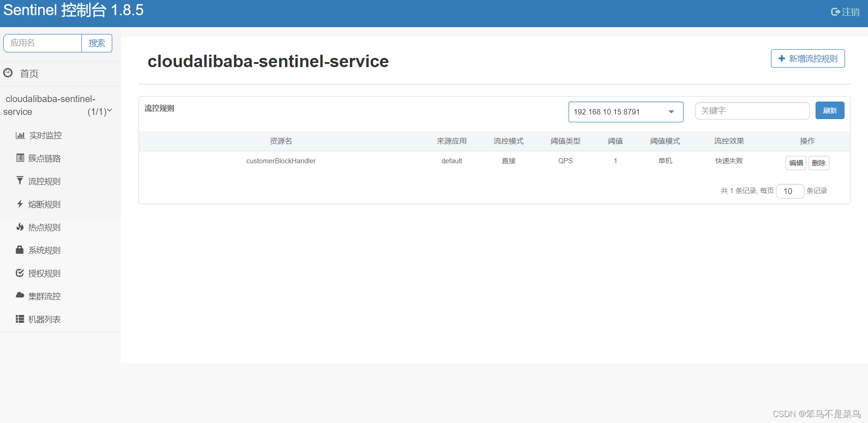This screenshot has height=423, width=868.
Task: Click the 资源名 column header
Action: [x=281, y=141]
